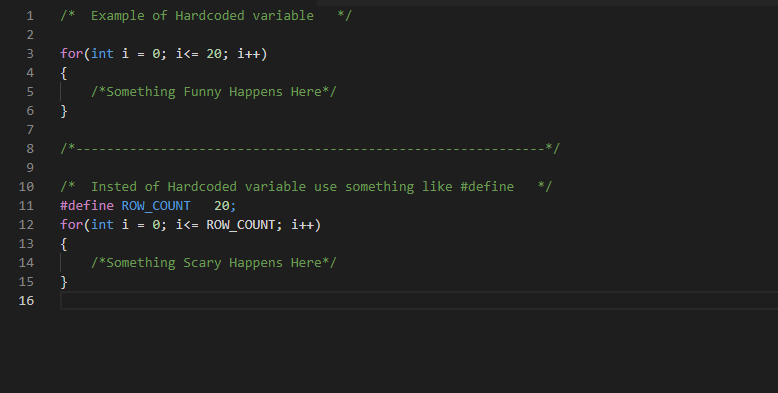Click ROW_COUNT inside the second for loop
Image resolution: width=778 pixels, height=393 pixels.
tap(241, 225)
